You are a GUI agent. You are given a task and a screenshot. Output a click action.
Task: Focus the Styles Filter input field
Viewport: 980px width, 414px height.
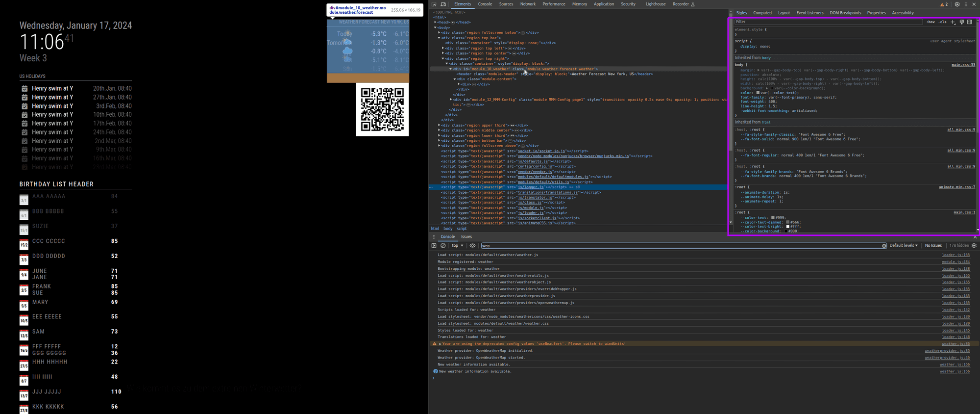click(828, 22)
